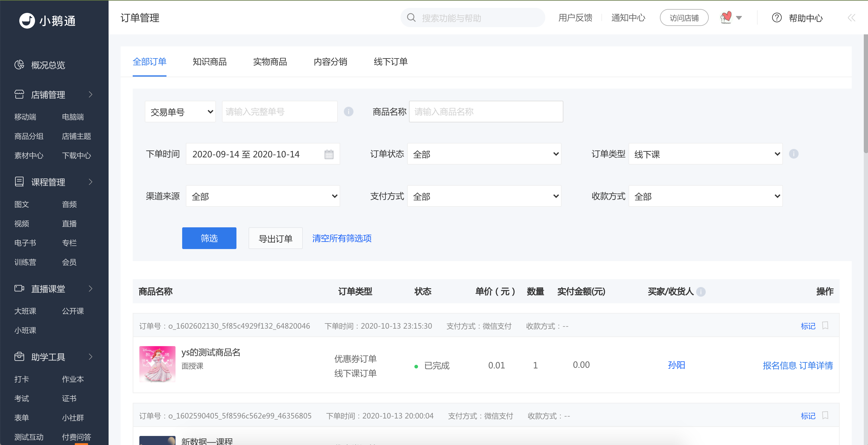Toggle bookmark flag for order ending 46356805
The width and height of the screenshot is (868, 445).
pyautogui.click(x=825, y=415)
